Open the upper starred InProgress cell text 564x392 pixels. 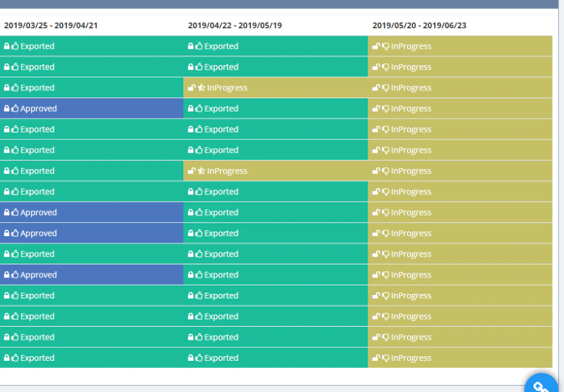click(227, 88)
